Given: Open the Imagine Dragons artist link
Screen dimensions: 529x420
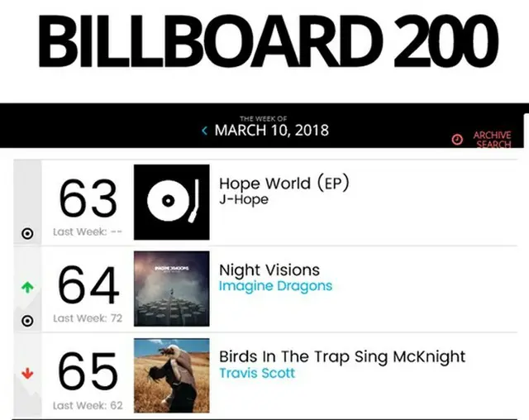Looking at the screenshot, I should (275, 286).
